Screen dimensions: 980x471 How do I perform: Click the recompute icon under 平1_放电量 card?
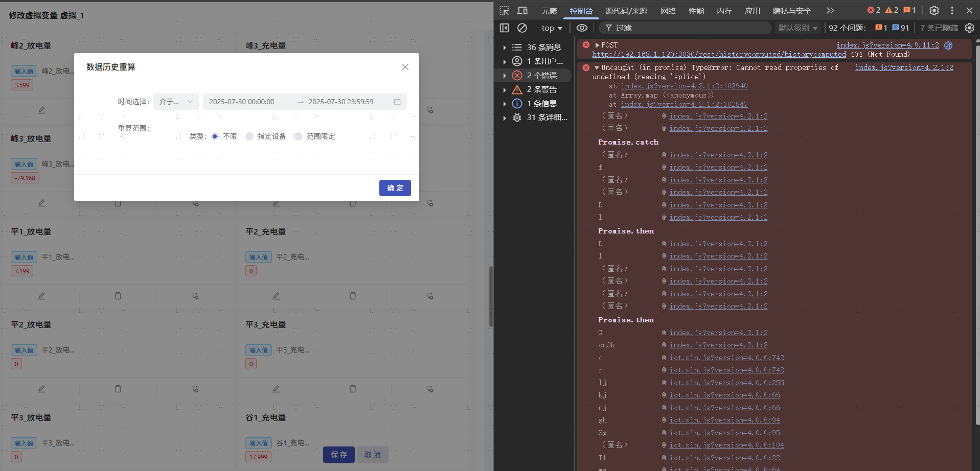tap(195, 296)
